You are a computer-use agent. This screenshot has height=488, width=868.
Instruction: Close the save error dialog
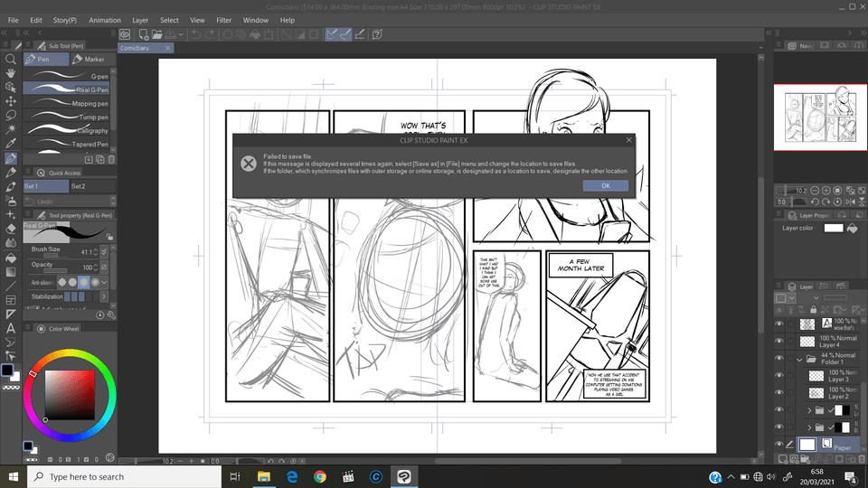[629, 140]
